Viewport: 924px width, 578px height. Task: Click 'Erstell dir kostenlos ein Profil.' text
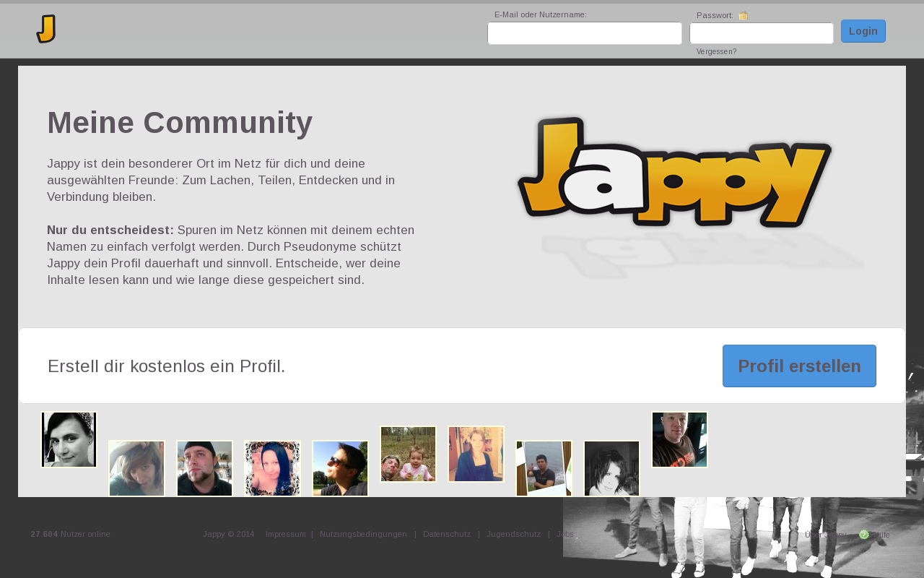pos(167,366)
